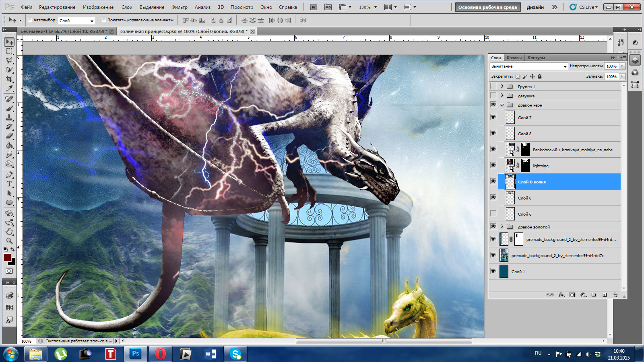The width and height of the screenshot is (644, 362).
Task: Enable the Автовыбор checkbox
Action: (30, 20)
